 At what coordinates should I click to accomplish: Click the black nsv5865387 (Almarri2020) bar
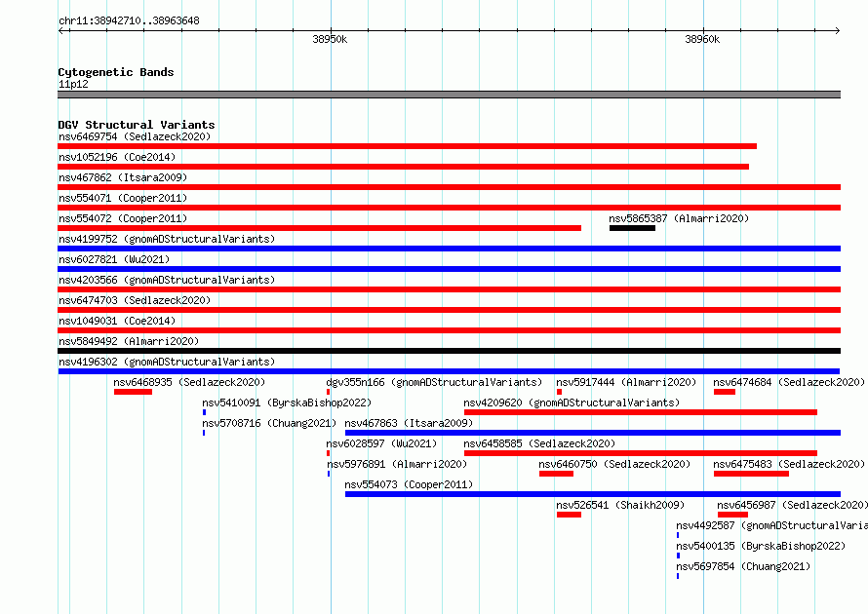(x=632, y=228)
